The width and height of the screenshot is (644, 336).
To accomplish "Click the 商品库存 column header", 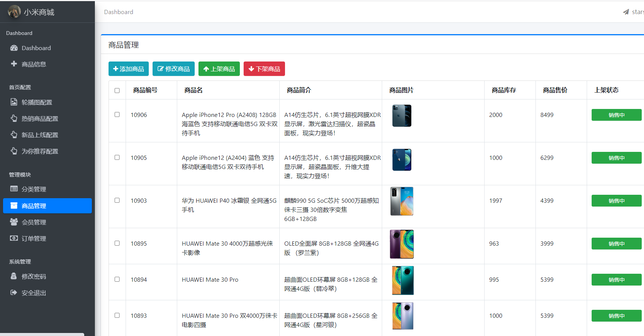I will click(504, 90).
